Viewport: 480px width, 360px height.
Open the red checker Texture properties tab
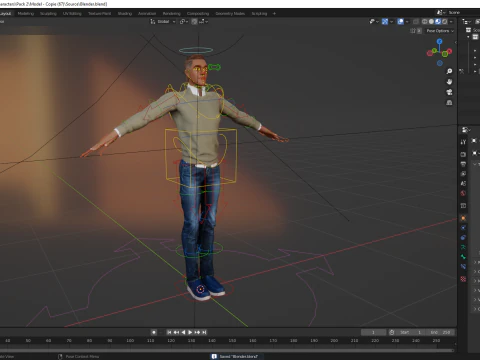pyautogui.click(x=463, y=279)
